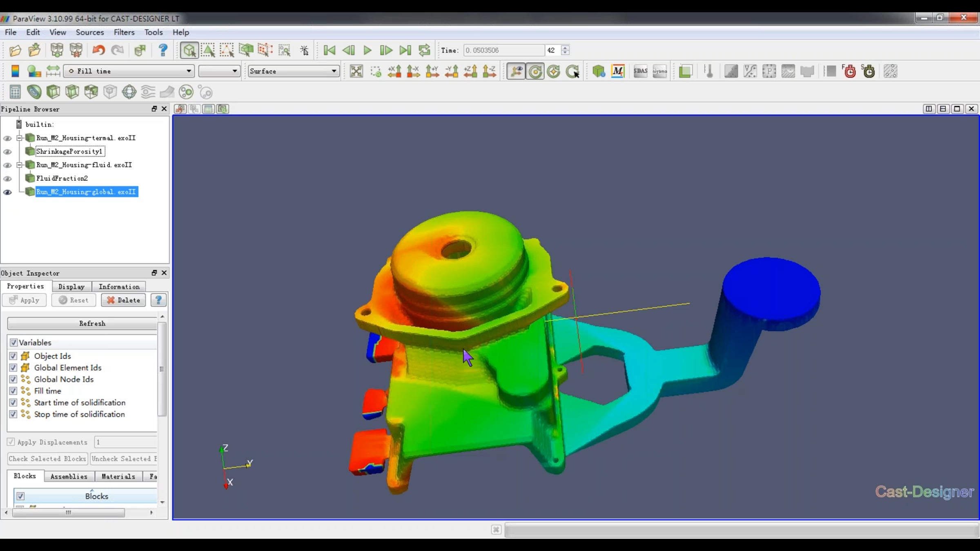This screenshot has height=551, width=980.
Task: Click the Toggle Color Legend icon
Action: click(x=15, y=71)
